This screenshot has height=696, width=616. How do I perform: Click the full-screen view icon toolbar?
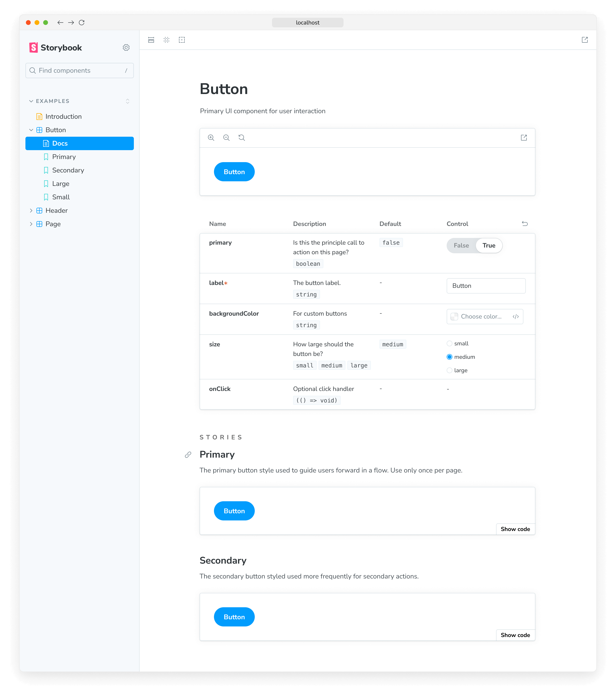coord(585,40)
